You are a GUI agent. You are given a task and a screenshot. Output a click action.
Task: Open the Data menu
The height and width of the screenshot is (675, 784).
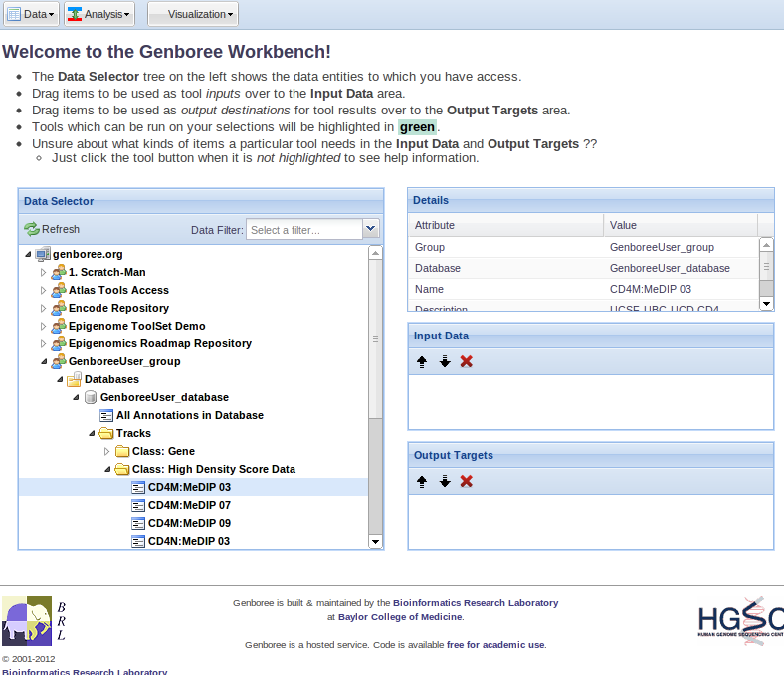(x=31, y=14)
